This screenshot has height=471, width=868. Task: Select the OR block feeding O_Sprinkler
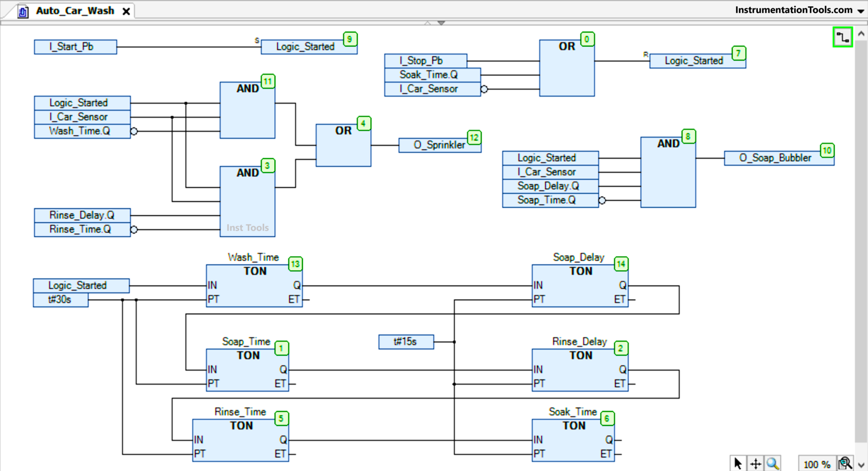343,145
